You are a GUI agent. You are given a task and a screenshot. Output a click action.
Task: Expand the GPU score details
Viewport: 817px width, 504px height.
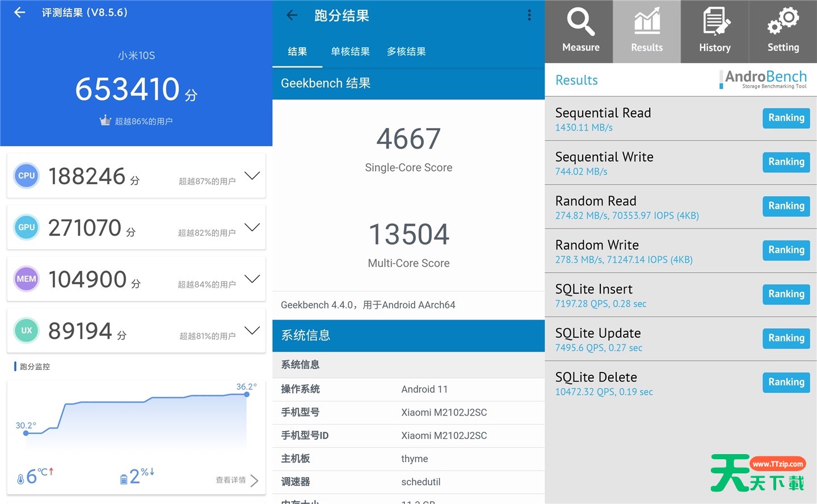[252, 227]
